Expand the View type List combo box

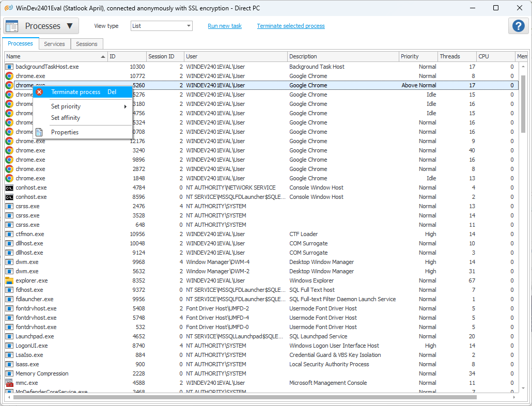coord(161,26)
